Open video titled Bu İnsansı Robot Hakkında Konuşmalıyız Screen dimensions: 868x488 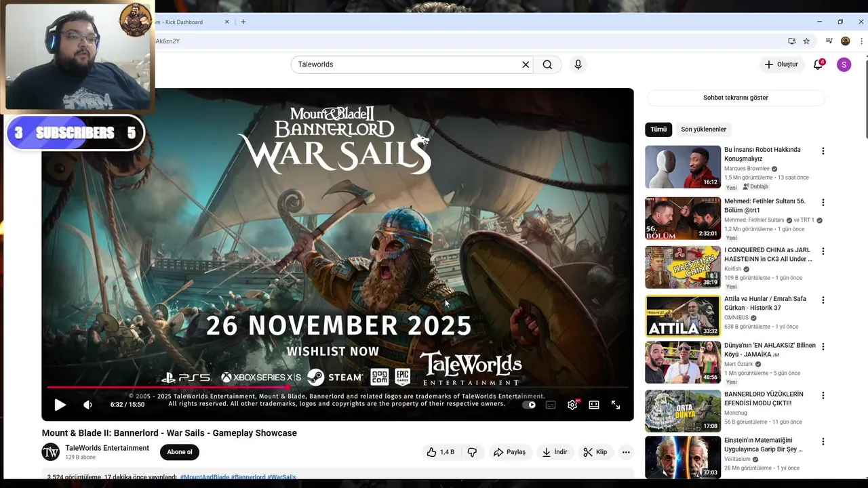click(x=762, y=154)
